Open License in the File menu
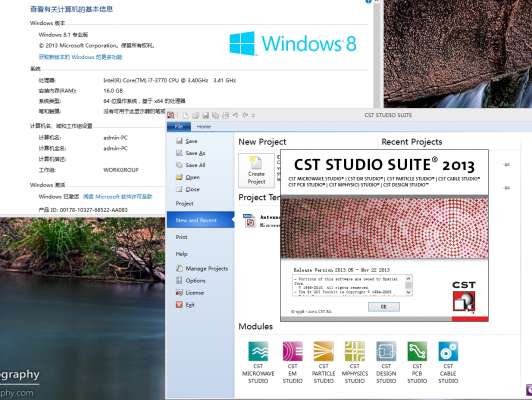Screen dimensions: 532x400 tap(190, 292)
